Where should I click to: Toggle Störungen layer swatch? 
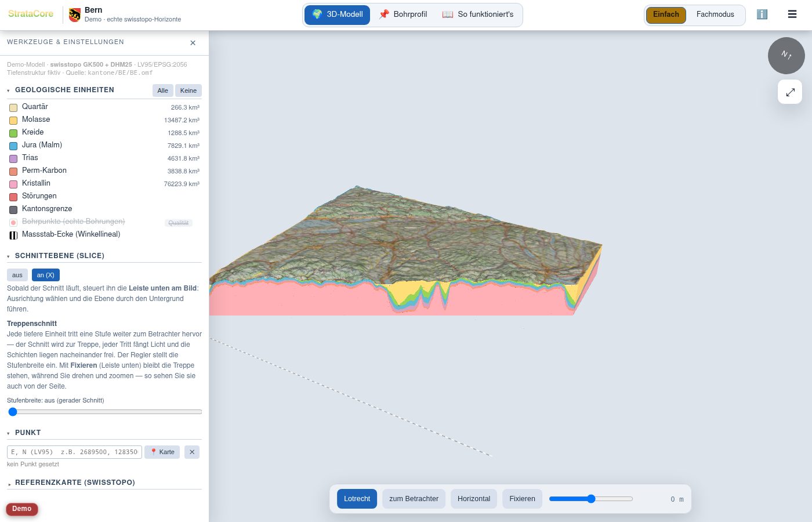[13, 197]
